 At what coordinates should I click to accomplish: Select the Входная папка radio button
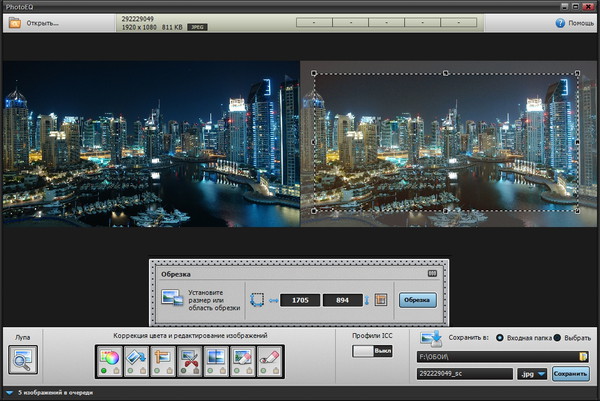point(500,338)
